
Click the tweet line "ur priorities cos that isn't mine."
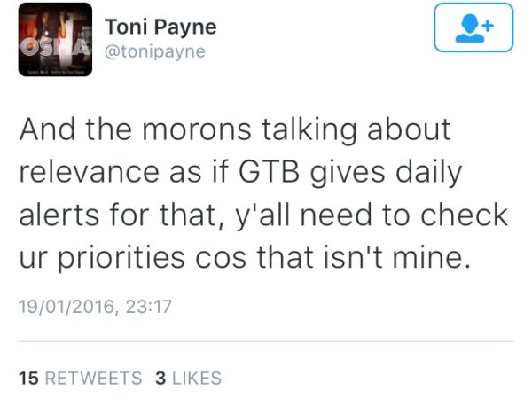(x=245, y=258)
